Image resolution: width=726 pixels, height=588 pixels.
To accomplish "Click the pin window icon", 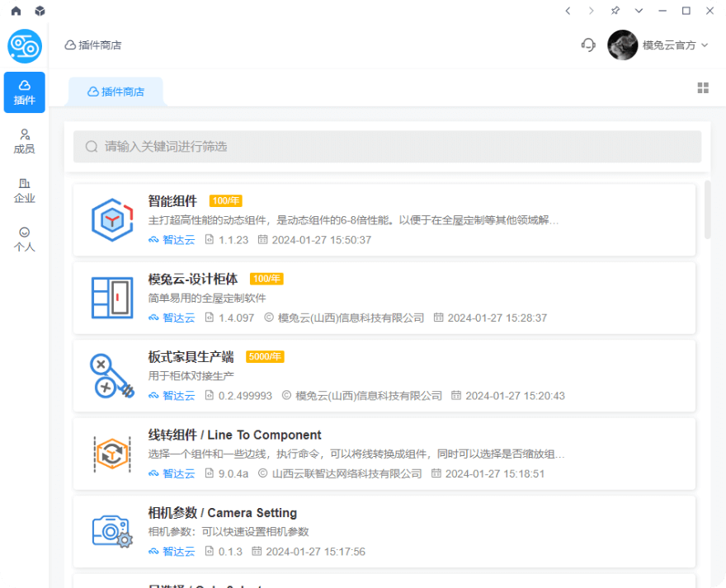I will pyautogui.click(x=615, y=11).
